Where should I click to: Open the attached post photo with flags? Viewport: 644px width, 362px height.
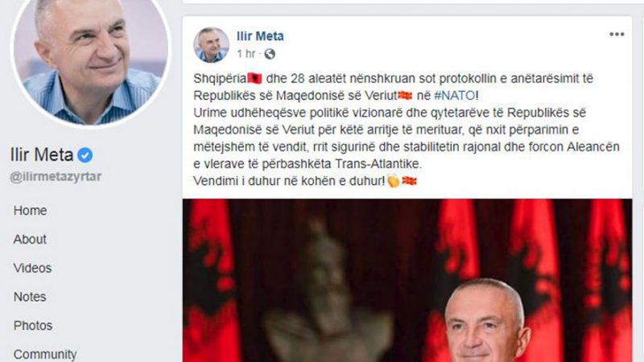click(x=407, y=281)
